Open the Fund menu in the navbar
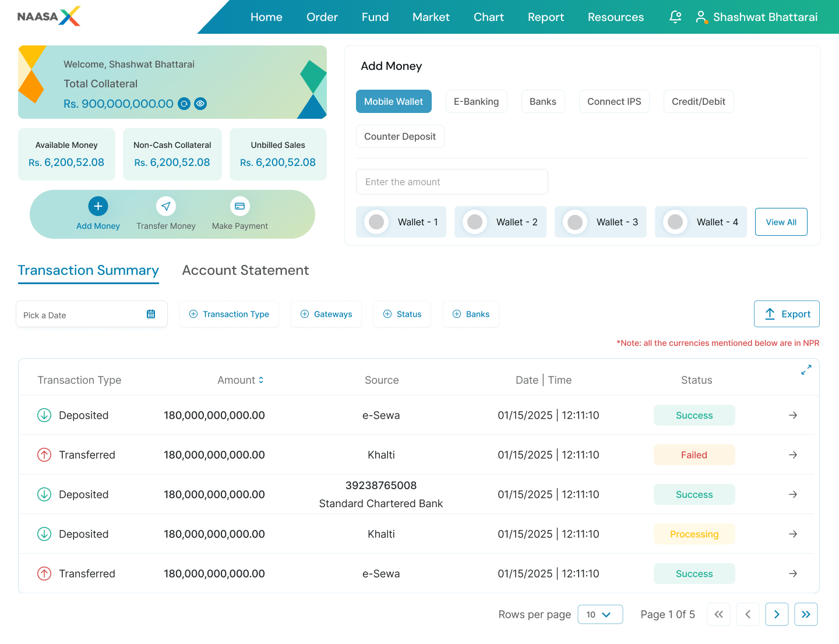This screenshot has height=644, width=839. (375, 17)
